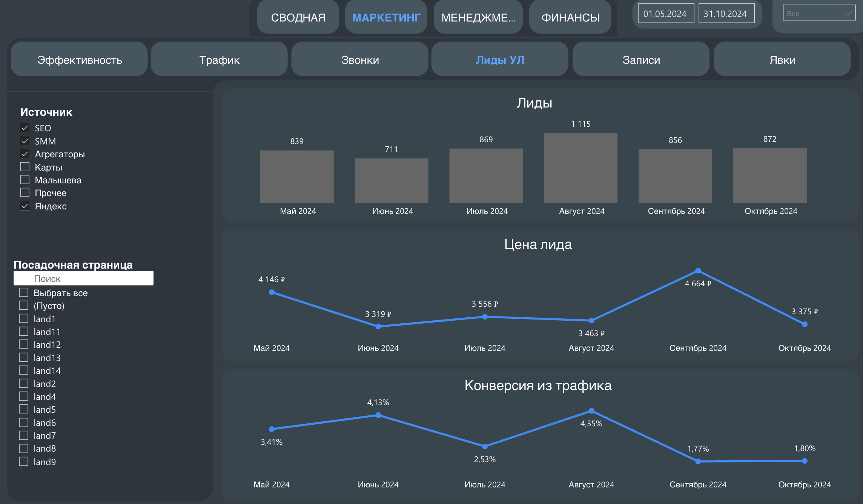Go to the Звонки section
The height and width of the screenshot is (504, 863).
pos(360,60)
